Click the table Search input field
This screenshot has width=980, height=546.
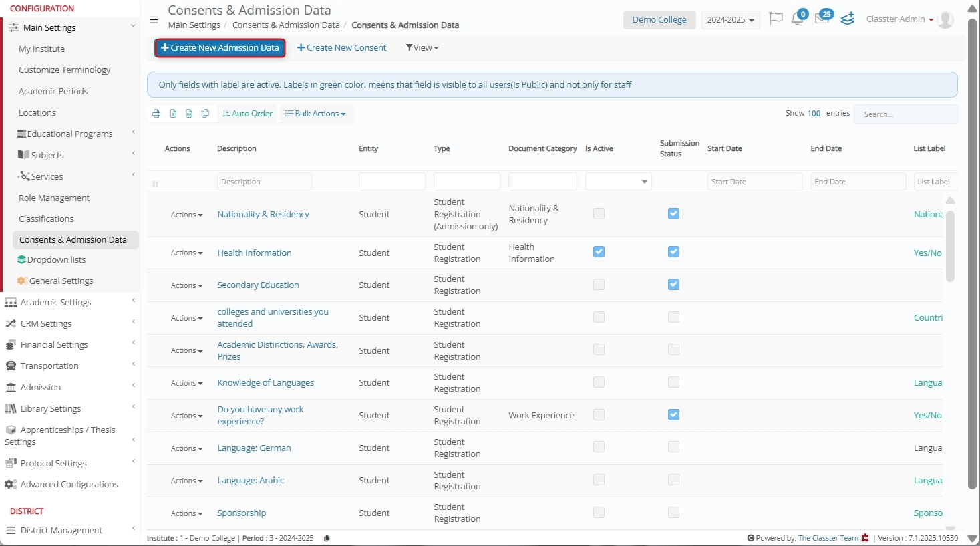(x=905, y=114)
